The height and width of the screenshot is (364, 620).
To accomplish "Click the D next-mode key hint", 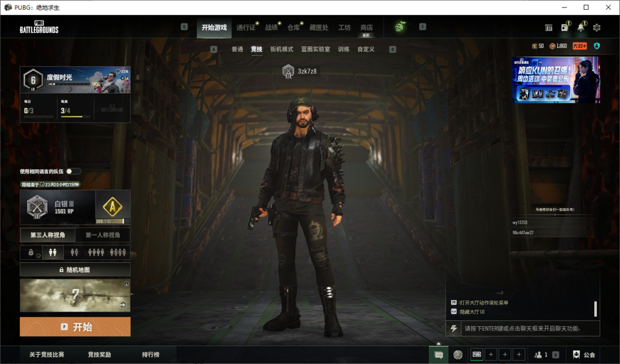I will coord(393,49).
